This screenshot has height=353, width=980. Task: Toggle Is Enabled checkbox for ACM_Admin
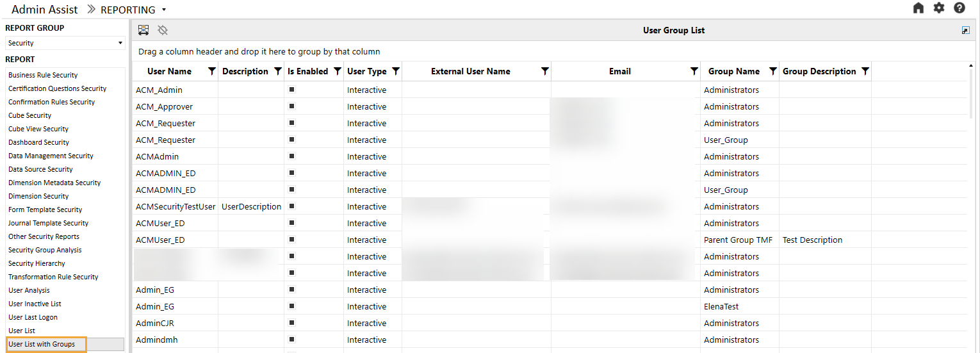click(x=291, y=89)
